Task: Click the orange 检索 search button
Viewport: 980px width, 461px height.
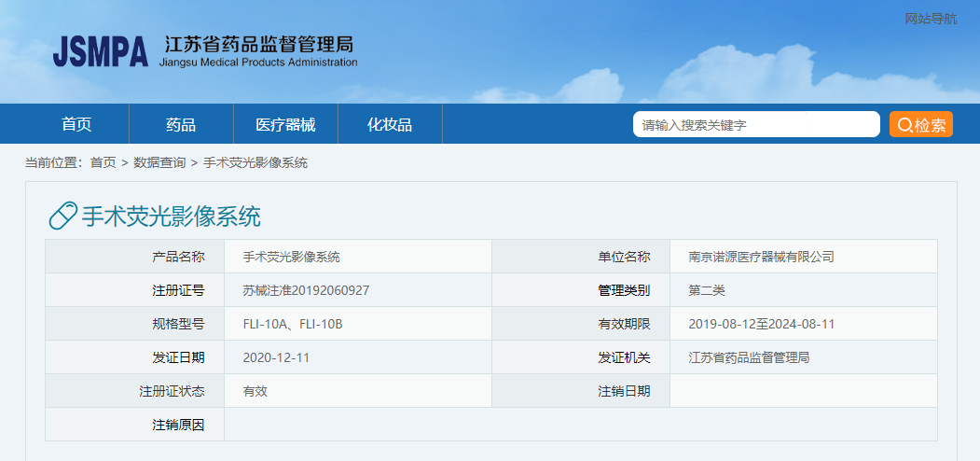Action: click(x=921, y=124)
